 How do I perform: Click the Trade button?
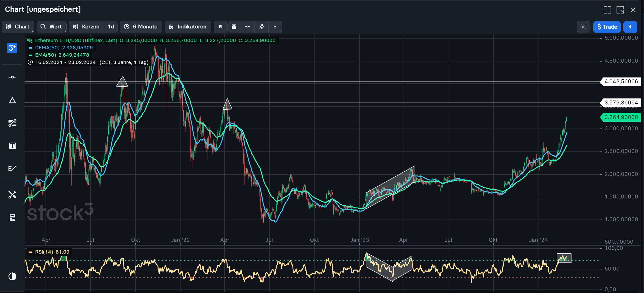[607, 27]
